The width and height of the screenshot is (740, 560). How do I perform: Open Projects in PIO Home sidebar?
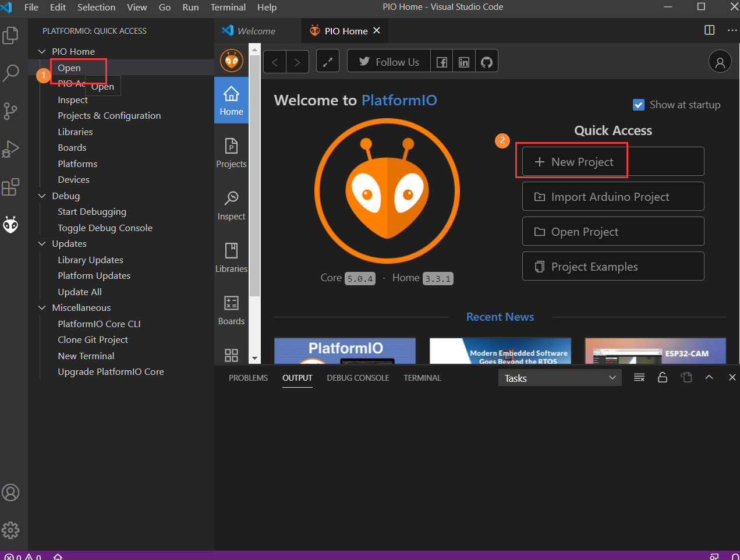(231, 153)
